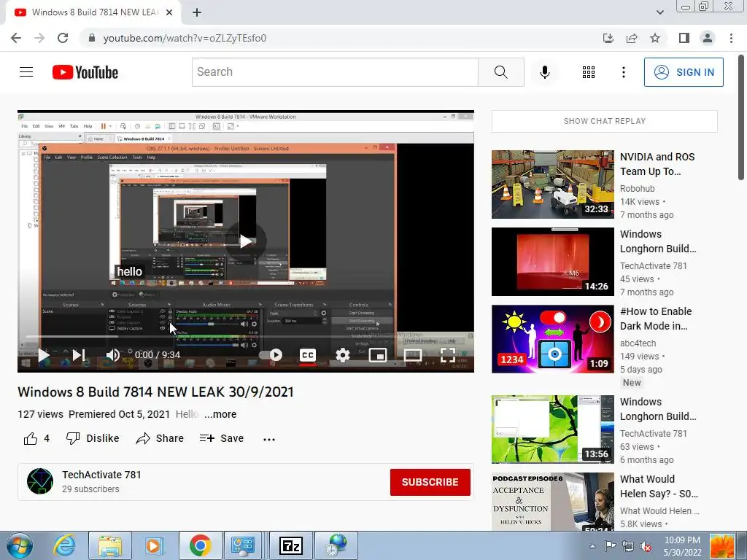Open Chrome three-dot menu
The image size is (747, 560).
tap(731, 38)
